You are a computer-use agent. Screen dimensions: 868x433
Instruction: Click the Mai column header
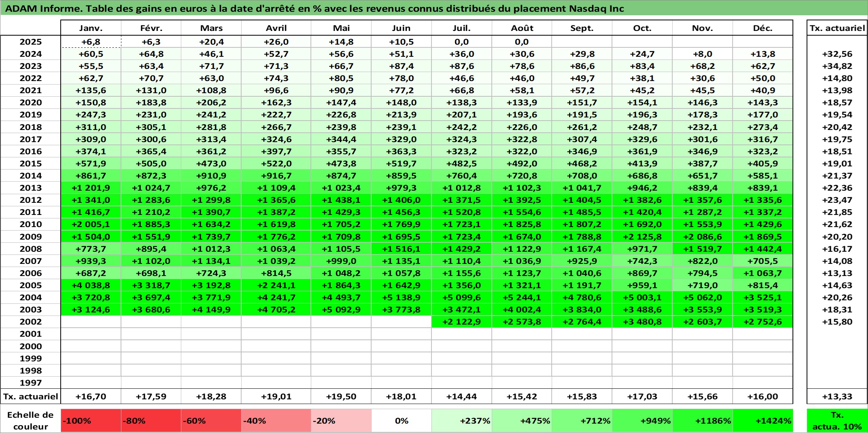tap(341, 28)
